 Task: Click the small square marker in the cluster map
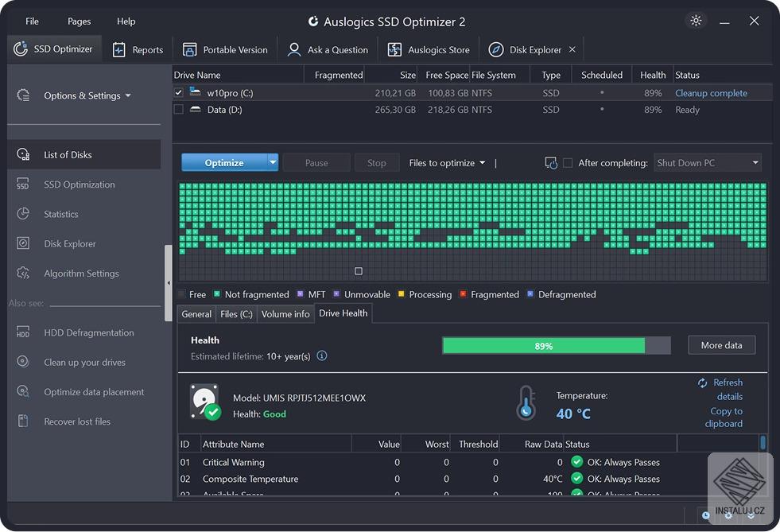point(358,271)
